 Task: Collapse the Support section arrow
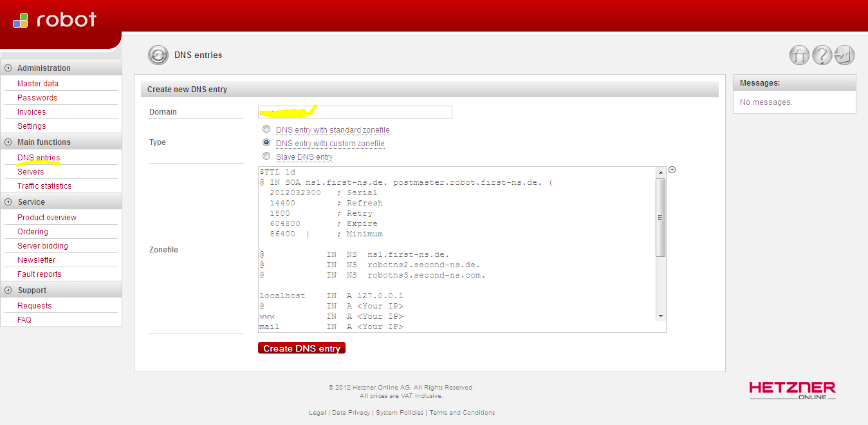8,290
